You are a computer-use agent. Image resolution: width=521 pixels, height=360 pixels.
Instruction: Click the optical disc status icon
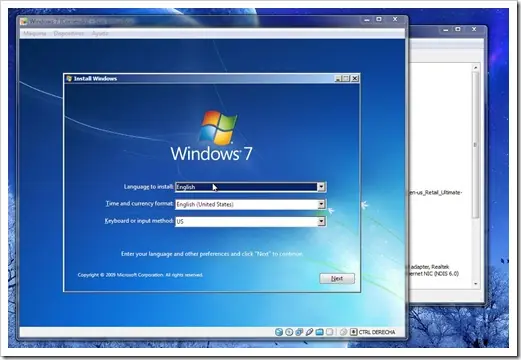point(289,332)
